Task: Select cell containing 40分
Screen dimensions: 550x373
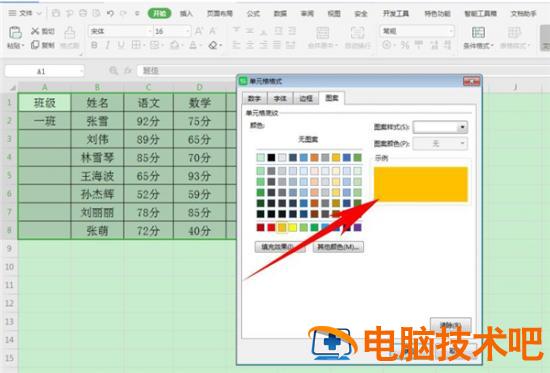Action: point(199,231)
